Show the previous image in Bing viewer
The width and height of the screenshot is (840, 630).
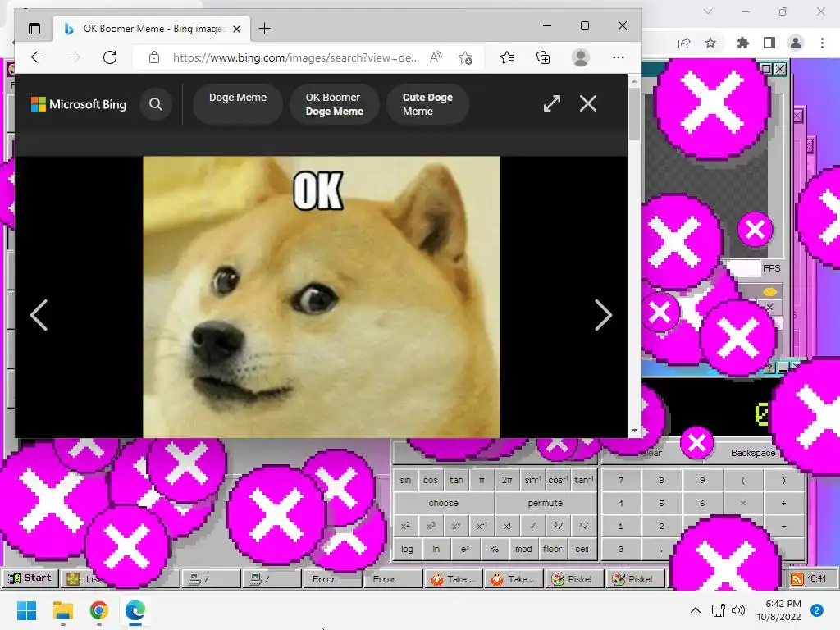click(x=39, y=315)
